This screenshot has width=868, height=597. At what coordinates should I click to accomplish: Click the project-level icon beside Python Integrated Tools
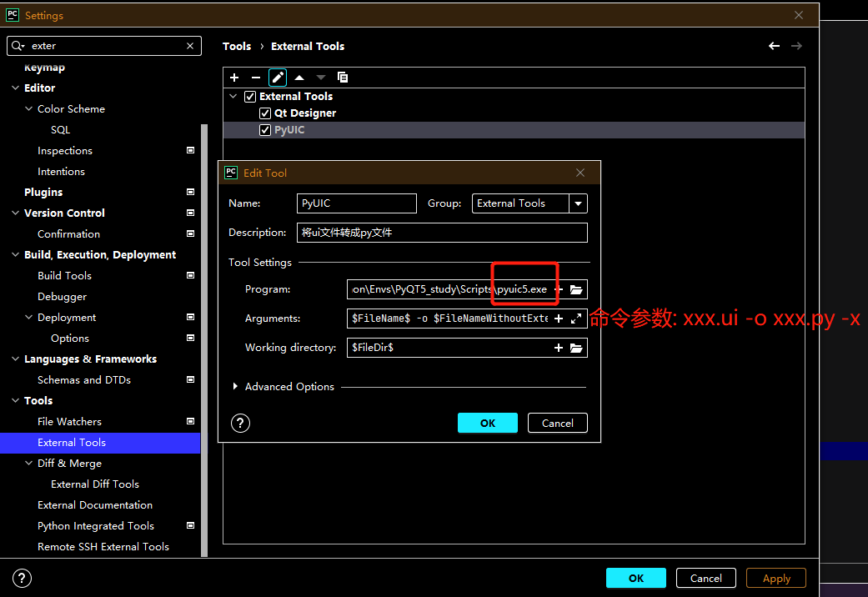pyautogui.click(x=190, y=525)
